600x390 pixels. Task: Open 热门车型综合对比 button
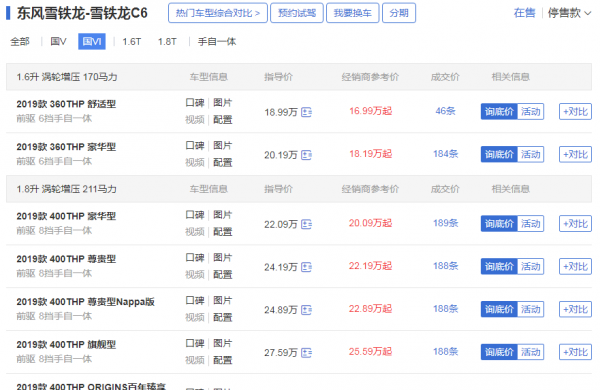point(218,13)
